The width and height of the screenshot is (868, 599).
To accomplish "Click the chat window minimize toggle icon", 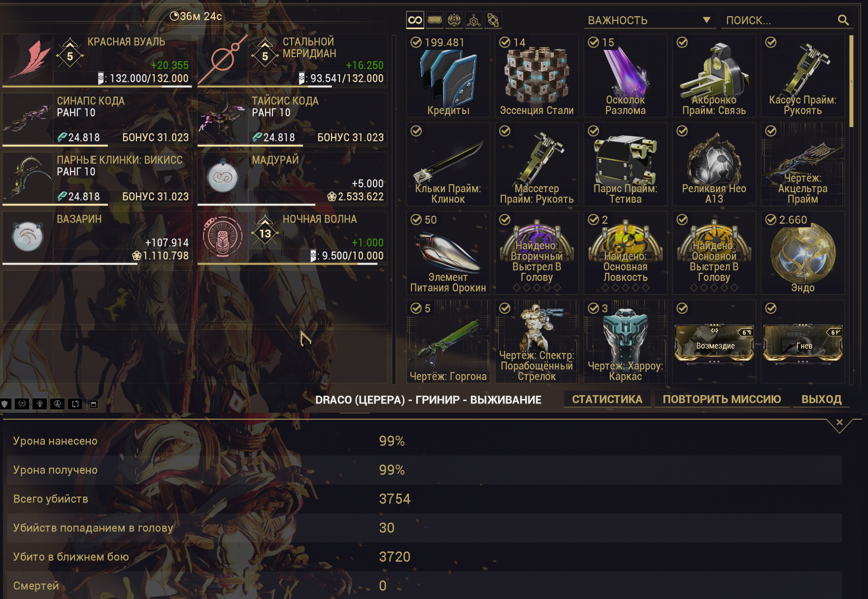I will point(94,404).
